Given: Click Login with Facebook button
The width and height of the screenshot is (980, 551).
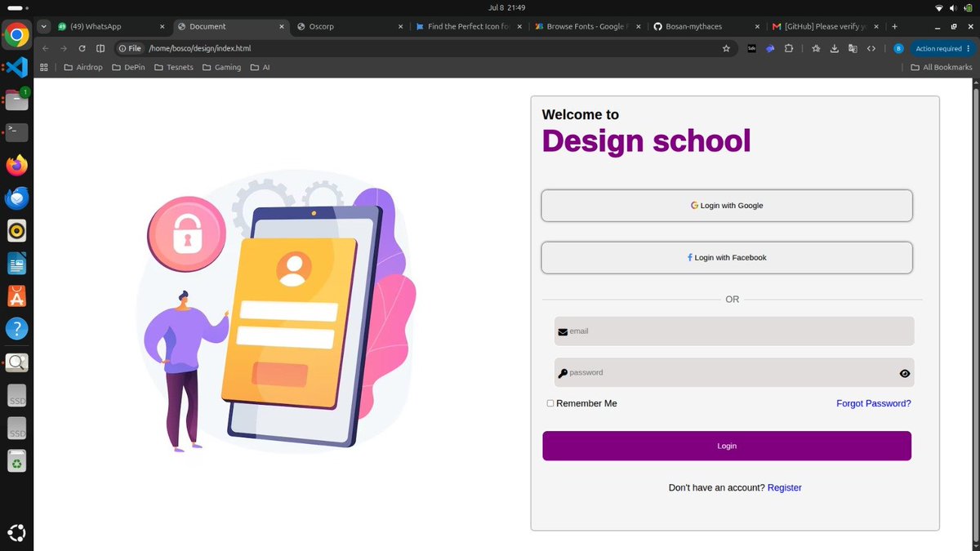Looking at the screenshot, I should (727, 257).
